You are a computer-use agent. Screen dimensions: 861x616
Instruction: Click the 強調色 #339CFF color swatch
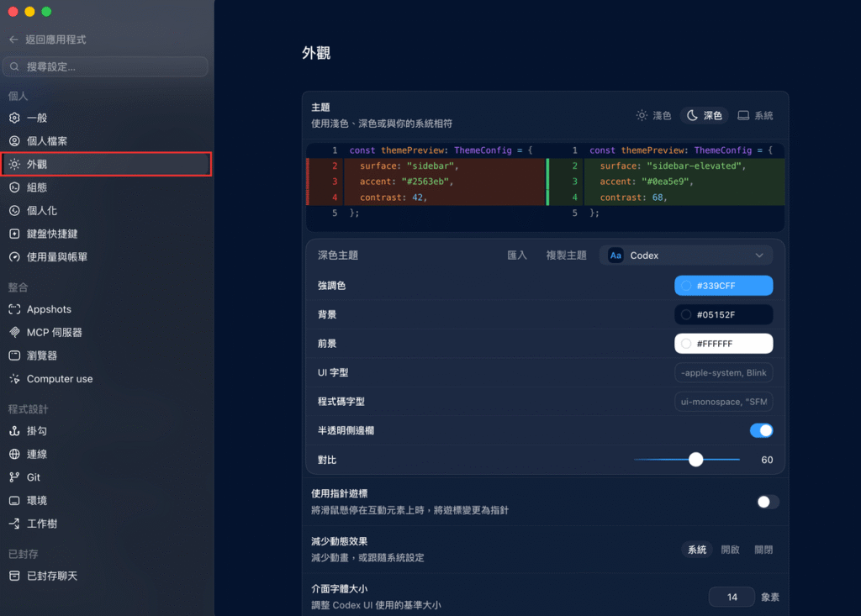click(x=723, y=286)
